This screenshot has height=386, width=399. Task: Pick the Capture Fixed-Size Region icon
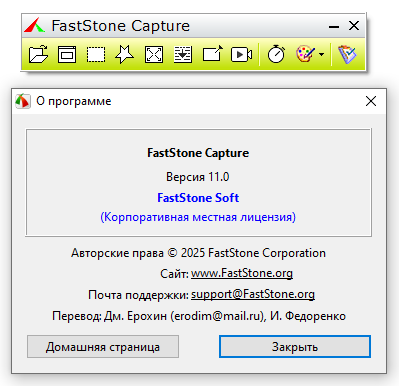coord(212,54)
